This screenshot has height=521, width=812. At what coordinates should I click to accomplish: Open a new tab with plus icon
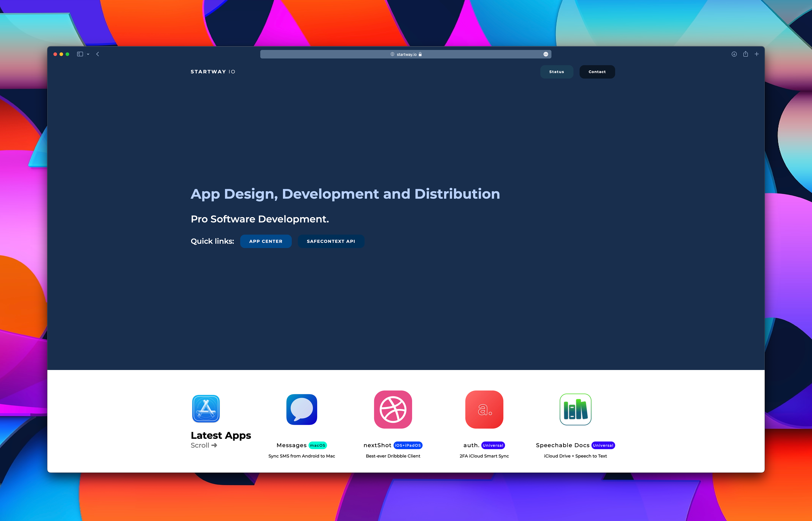757,54
